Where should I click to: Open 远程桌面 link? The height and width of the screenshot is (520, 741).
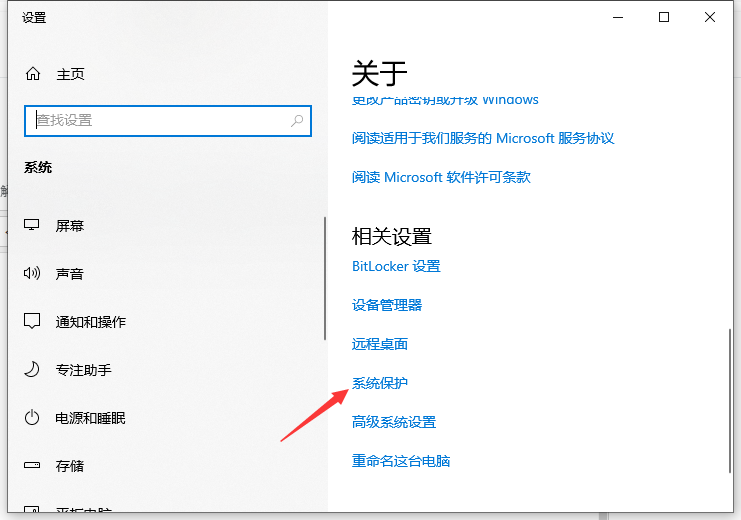point(380,344)
